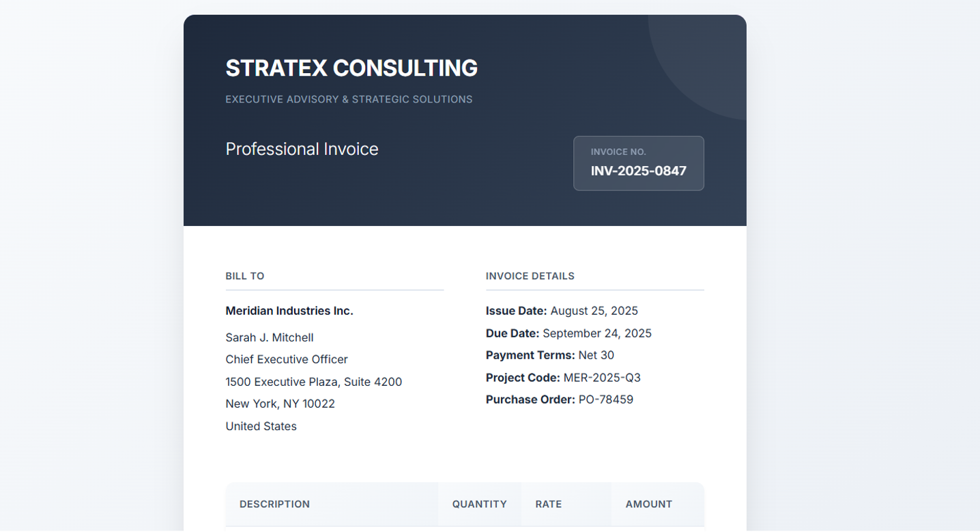Click the Purchase Order PO-78459 line
The width and height of the screenshot is (980, 532).
point(560,400)
